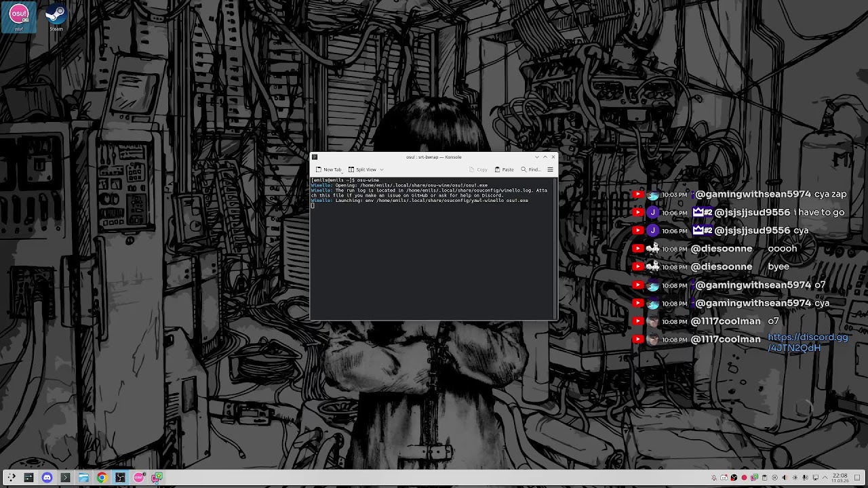Click the terminal prompt line 'osu-wine'
The width and height of the screenshot is (868, 488).
click(345, 180)
